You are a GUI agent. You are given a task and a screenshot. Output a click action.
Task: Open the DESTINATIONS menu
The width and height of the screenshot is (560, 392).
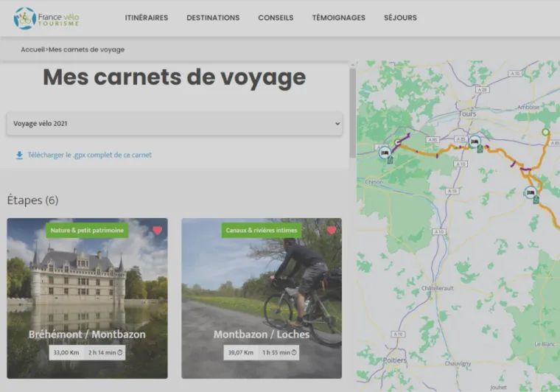[x=213, y=18]
